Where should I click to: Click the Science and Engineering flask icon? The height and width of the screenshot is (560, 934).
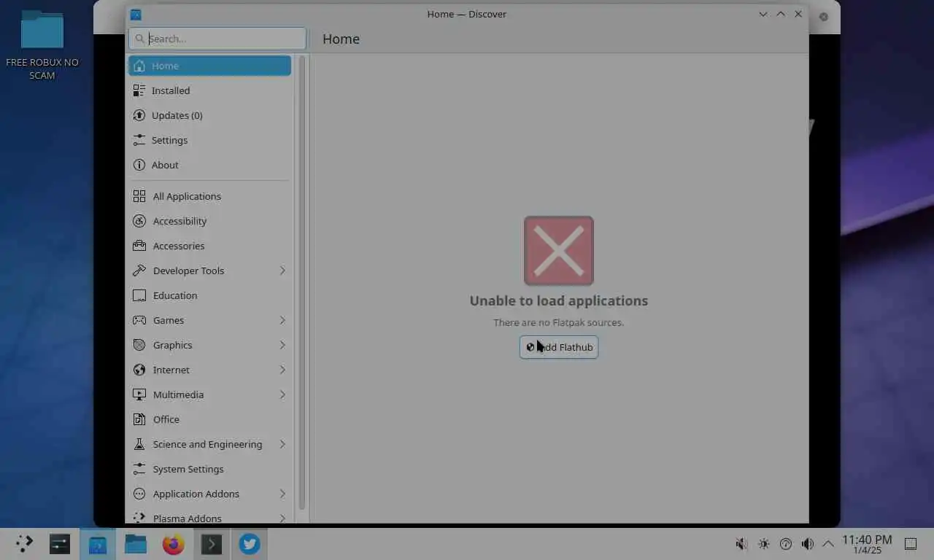(x=139, y=444)
